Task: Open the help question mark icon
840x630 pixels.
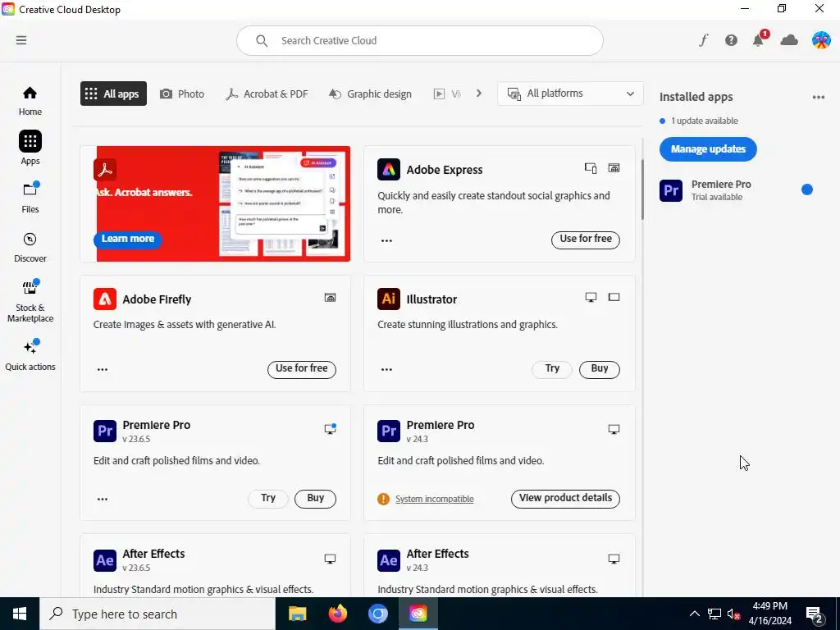Action: (x=731, y=40)
